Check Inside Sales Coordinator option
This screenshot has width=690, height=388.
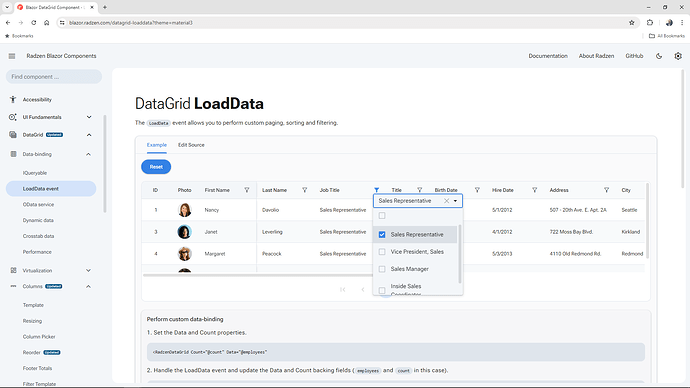382,290
